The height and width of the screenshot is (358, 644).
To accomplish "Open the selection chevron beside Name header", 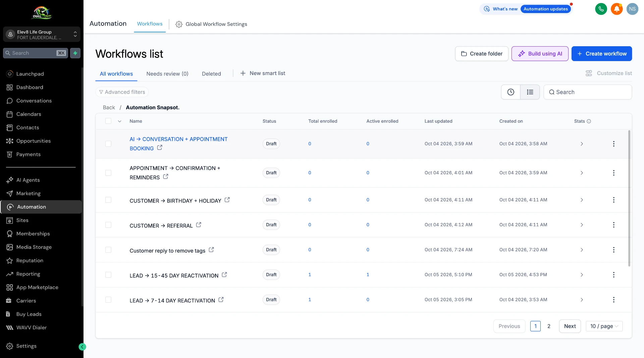I will 119,121.
